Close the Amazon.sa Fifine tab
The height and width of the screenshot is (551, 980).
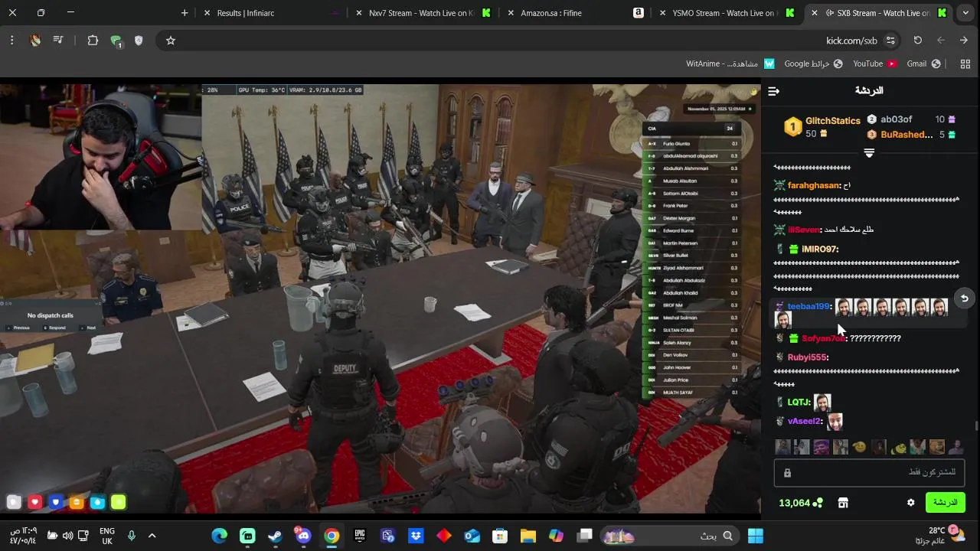pyautogui.click(x=510, y=13)
